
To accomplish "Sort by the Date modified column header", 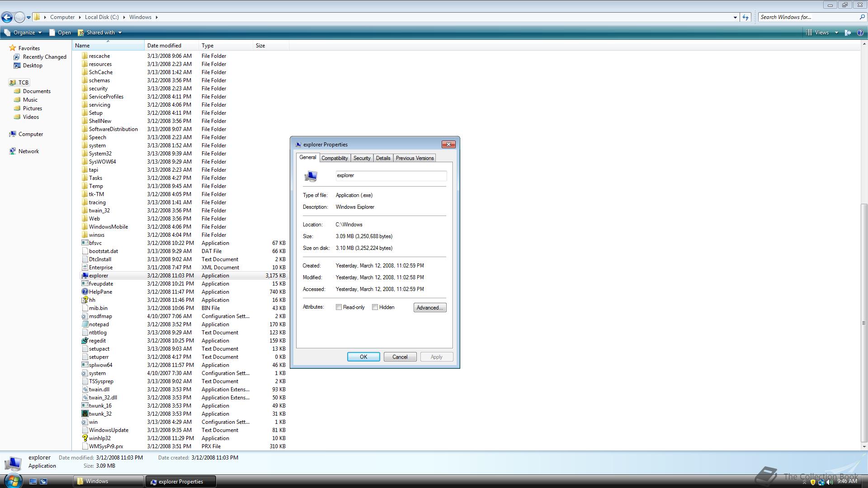I will (171, 46).
